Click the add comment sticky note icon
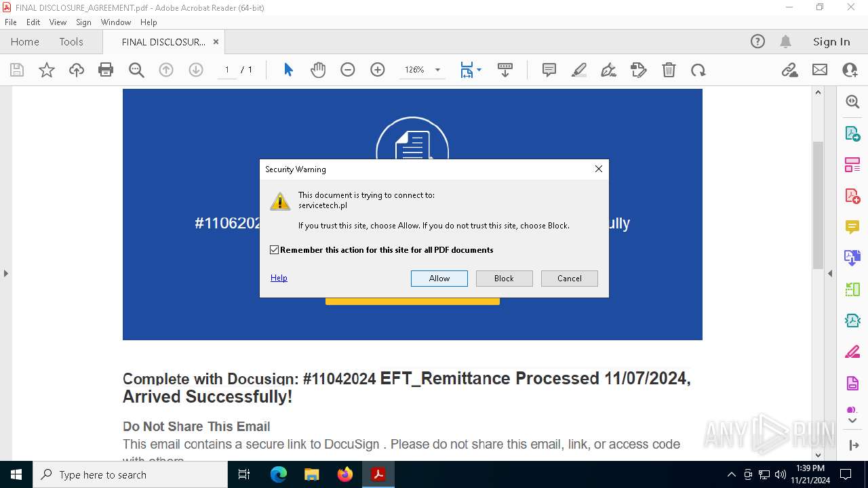Viewport: 868px width, 488px height. (549, 70)
